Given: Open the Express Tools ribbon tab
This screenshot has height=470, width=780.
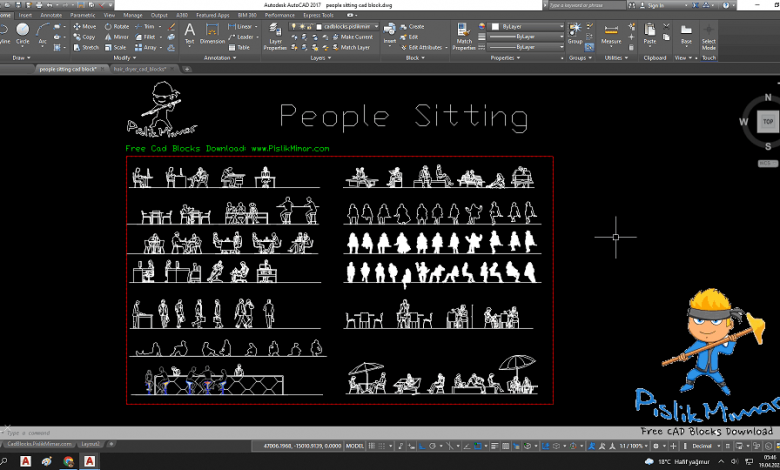Looking at the screenshot, I should 318,15.
